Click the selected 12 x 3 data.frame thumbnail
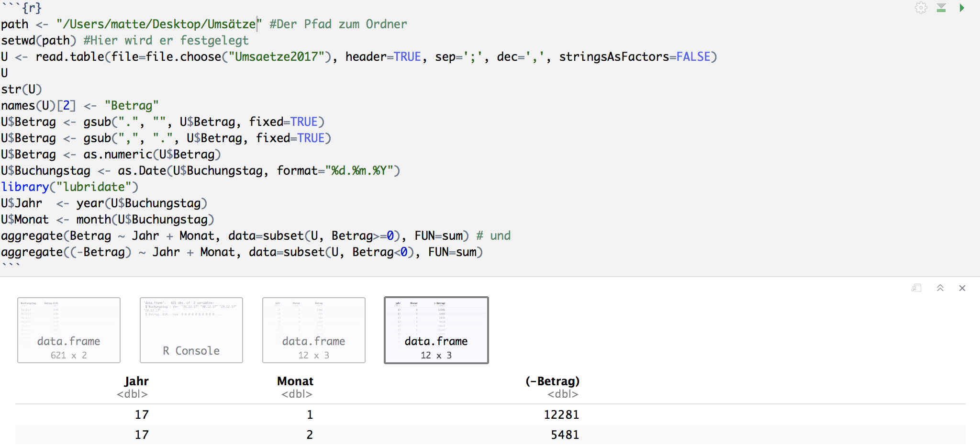This screenshot has width=980, height=447. tap(436, 330)
